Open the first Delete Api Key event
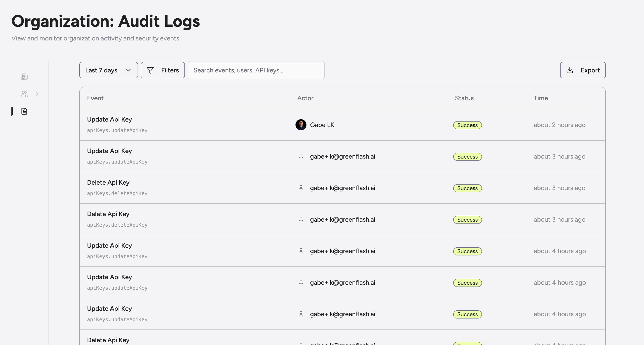 [108, 182]
